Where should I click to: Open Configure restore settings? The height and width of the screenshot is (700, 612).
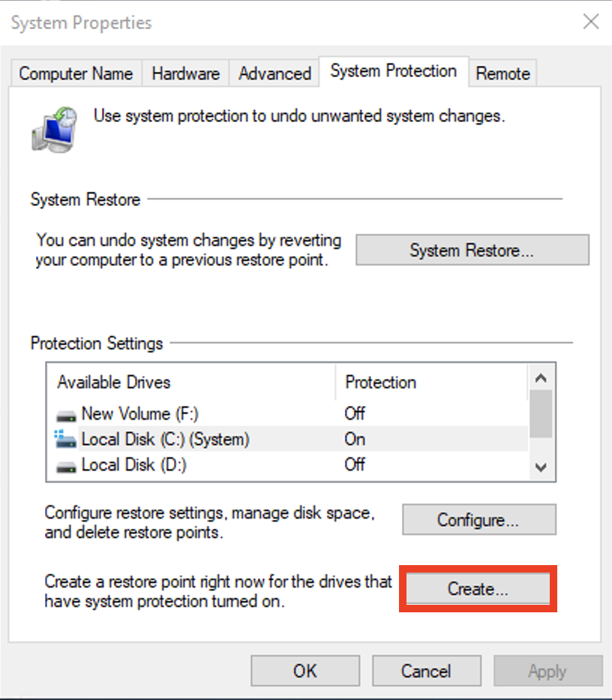(478, 519)
